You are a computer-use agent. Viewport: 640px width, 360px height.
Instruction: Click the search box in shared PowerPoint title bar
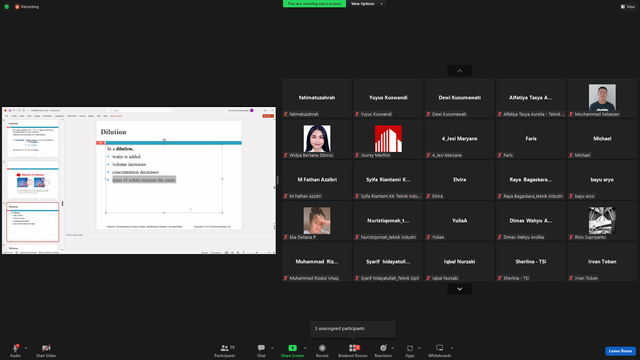click(x=140, y=110)
